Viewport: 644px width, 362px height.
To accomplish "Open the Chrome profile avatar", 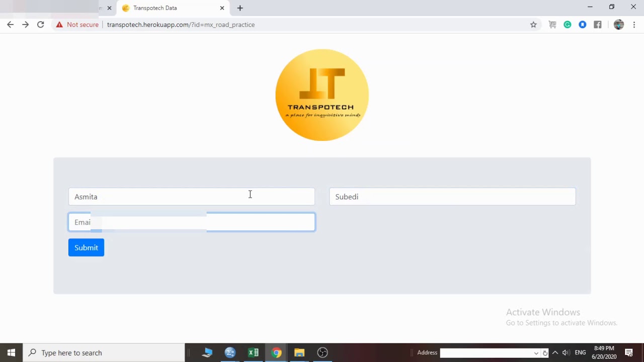I will coord(619,25).
